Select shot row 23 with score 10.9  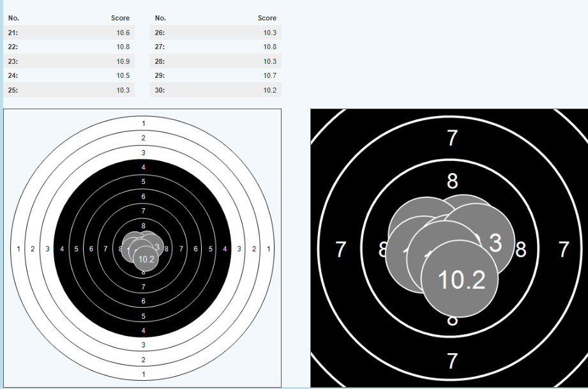click(69, 61)
